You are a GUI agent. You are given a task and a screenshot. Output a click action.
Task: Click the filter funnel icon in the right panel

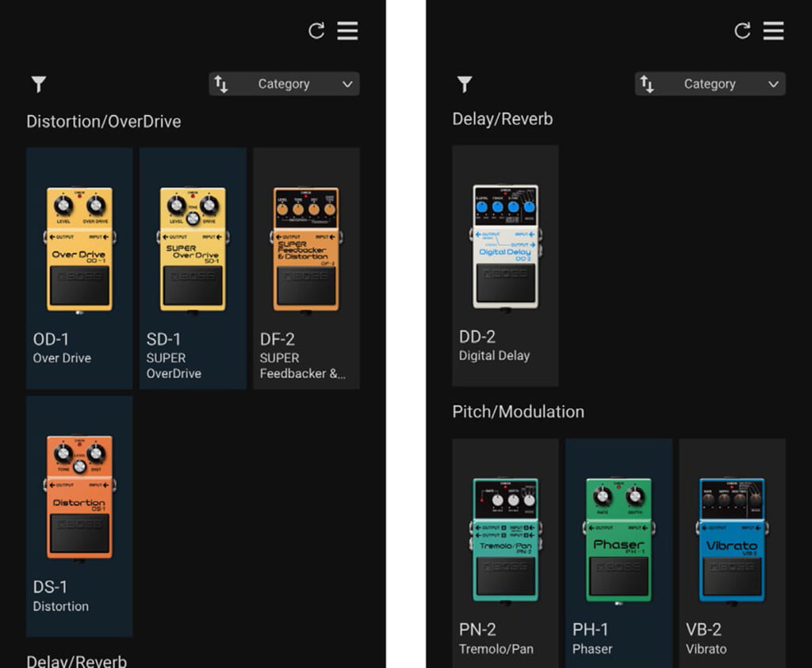click(465, 84)
